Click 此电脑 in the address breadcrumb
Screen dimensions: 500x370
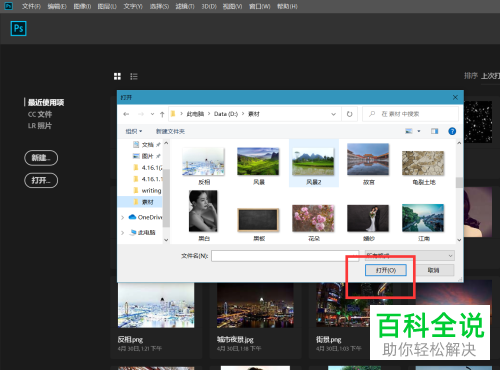(195, 114)
